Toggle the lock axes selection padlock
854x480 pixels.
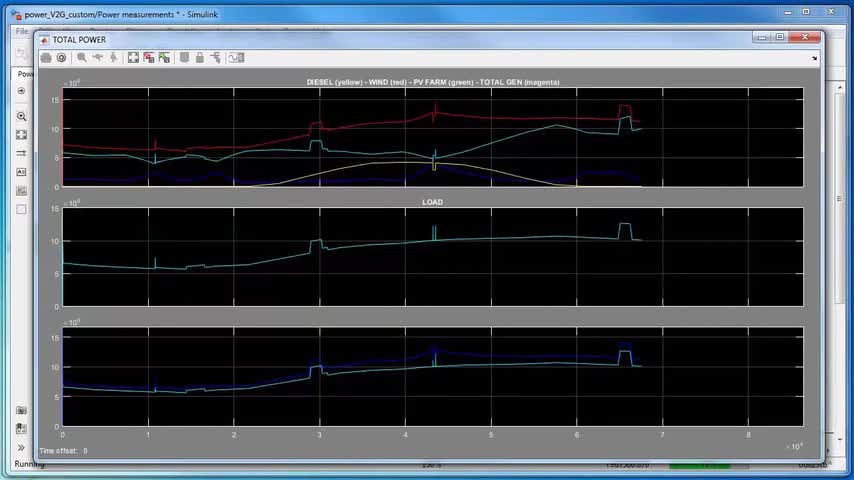[x=200, y=57]
